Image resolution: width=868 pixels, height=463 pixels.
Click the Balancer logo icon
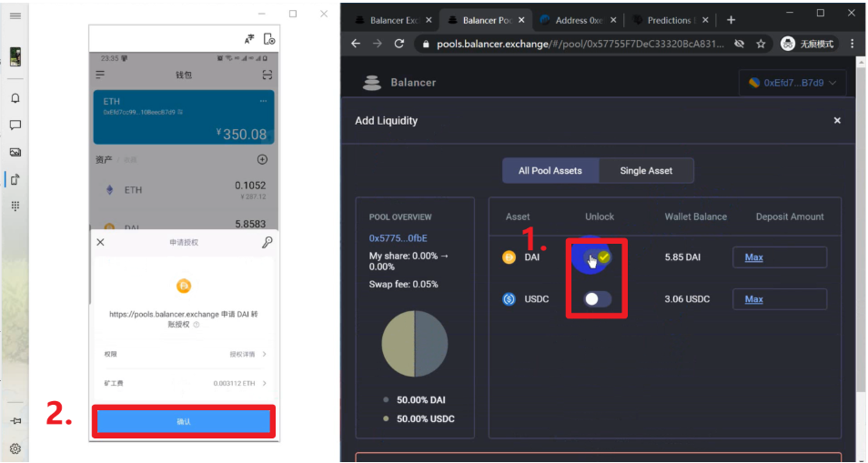(x=371, y=83)
